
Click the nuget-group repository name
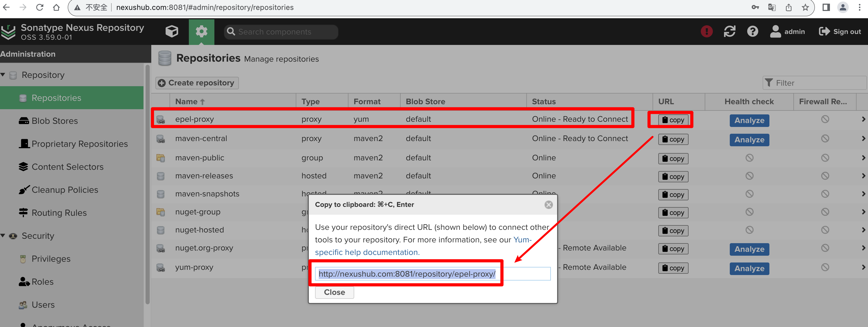(197, 212)
